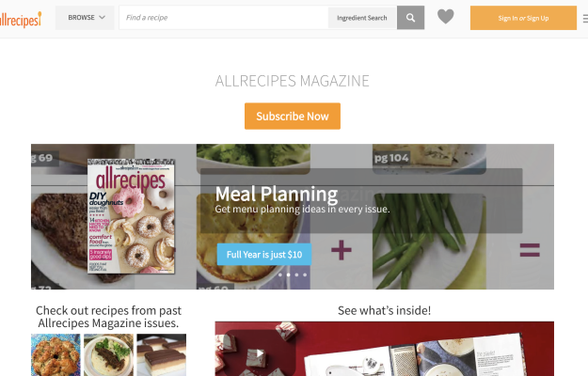
Task: Click Full Year is just $10 button
Action: 264,255
